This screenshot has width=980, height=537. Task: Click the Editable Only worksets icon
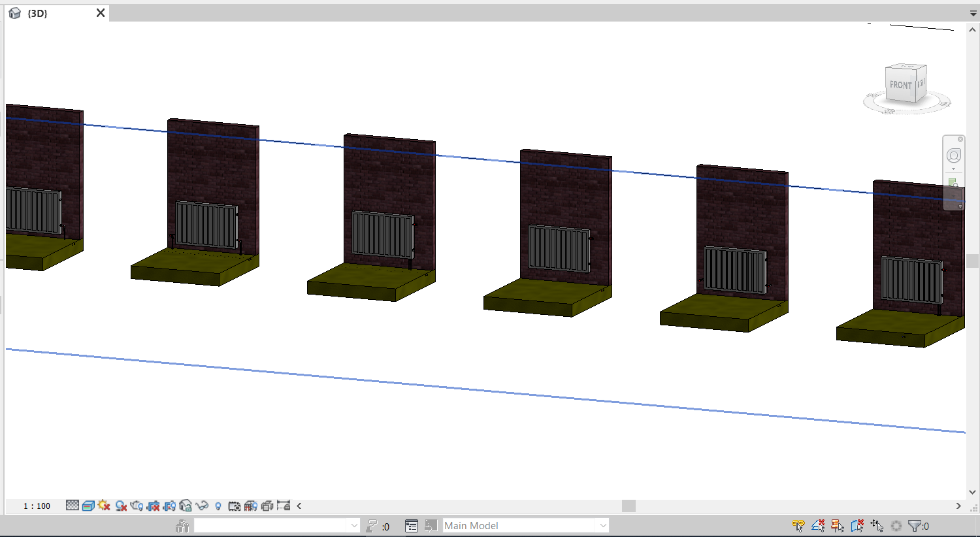[372, 526]
